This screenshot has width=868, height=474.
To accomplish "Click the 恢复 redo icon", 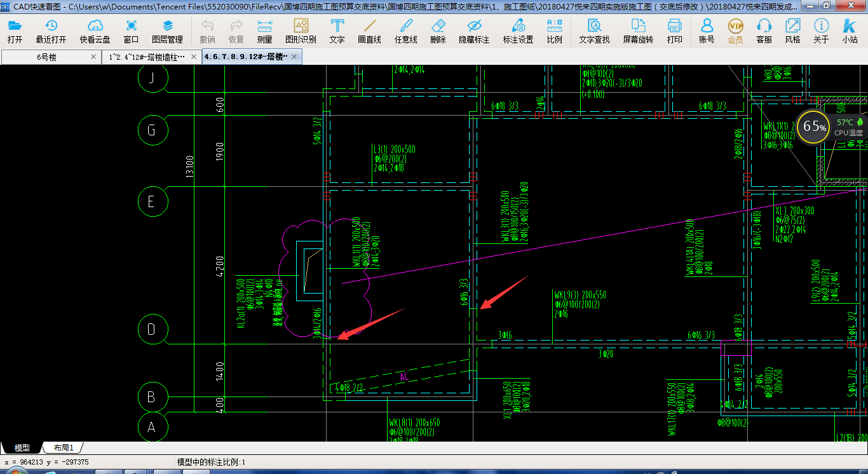I will coord(236,31).
